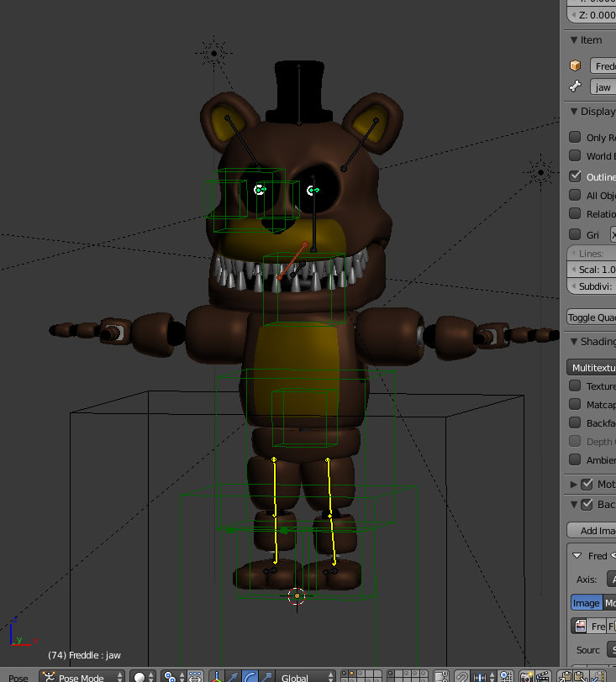Collapse the Fred background image entry
This screenshot has height=682, width=616.
point(577,556)
